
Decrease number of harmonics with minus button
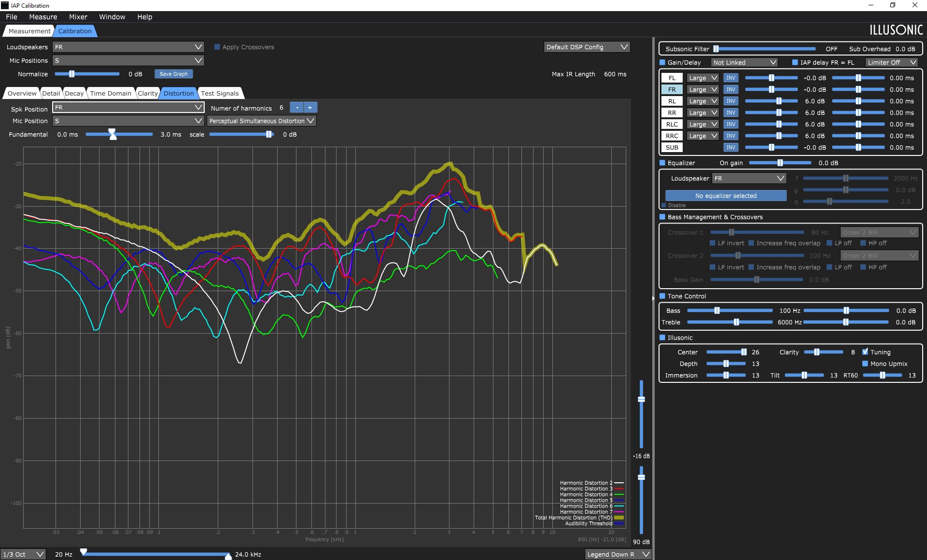tap(297, 108)
